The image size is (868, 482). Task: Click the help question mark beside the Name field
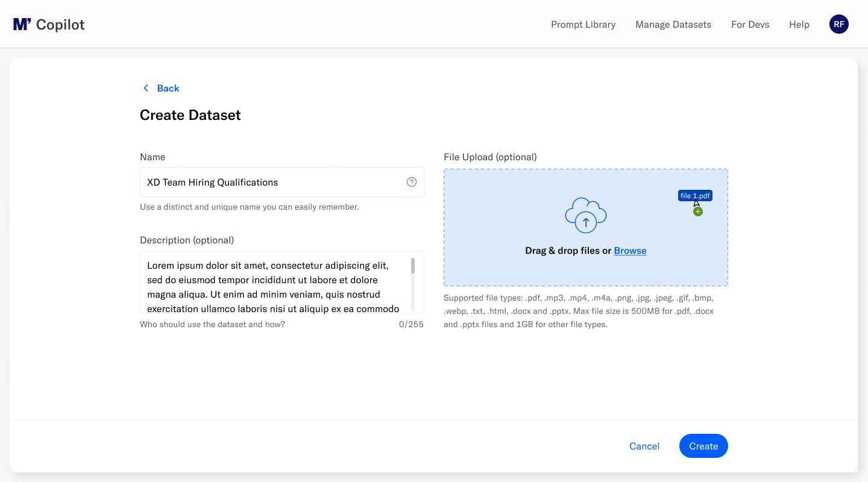(x=412, y=181)
